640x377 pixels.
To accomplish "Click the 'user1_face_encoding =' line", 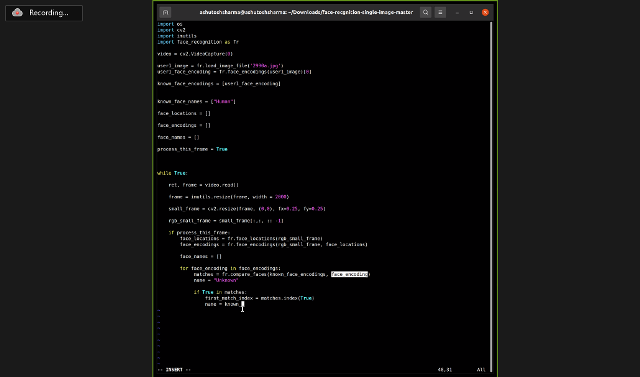I will tap(234, 72).
